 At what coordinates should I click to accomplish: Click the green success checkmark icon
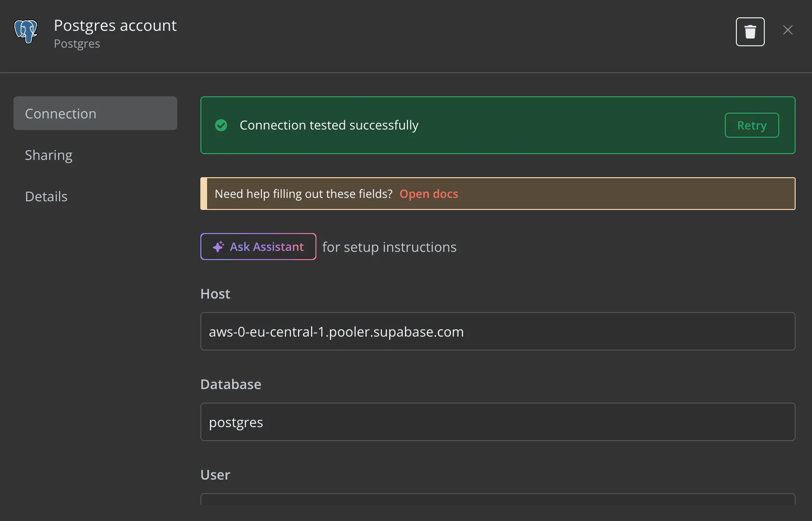point(221,125)
